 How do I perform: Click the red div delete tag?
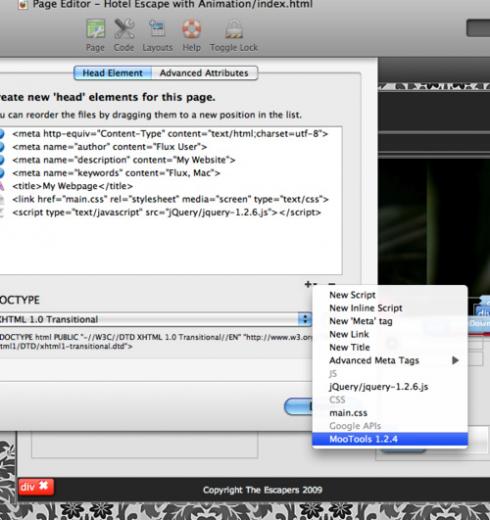[x=36, y=487]
